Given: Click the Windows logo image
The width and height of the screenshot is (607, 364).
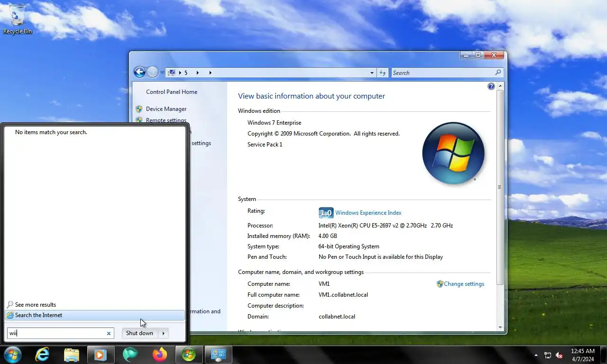Looking at the screenshot, I should [453, 153].
